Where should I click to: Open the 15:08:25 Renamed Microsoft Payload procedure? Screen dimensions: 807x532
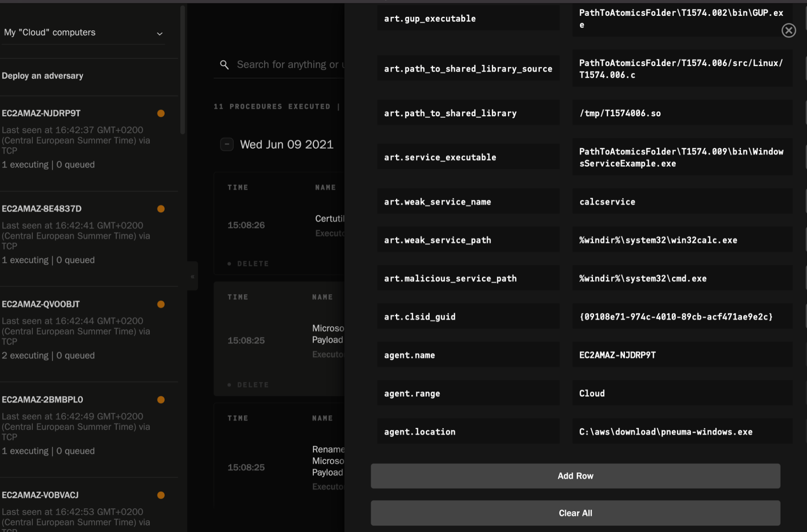click(328, 461)
